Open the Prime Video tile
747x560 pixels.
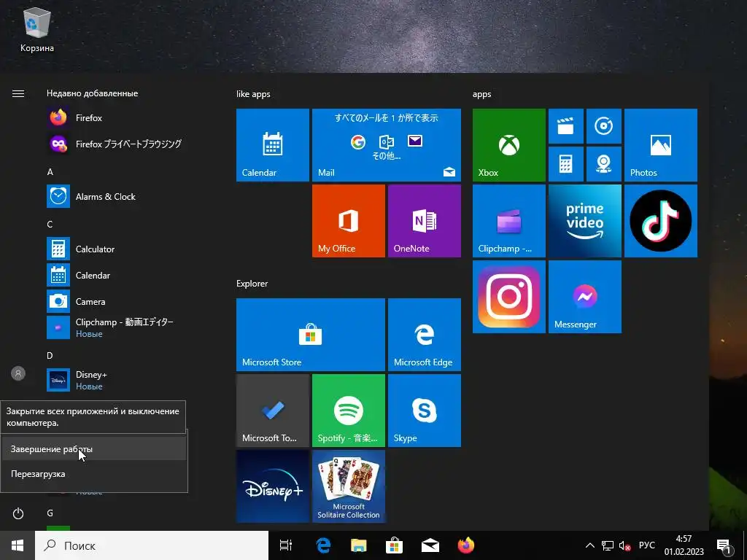[x=585, y=221]
